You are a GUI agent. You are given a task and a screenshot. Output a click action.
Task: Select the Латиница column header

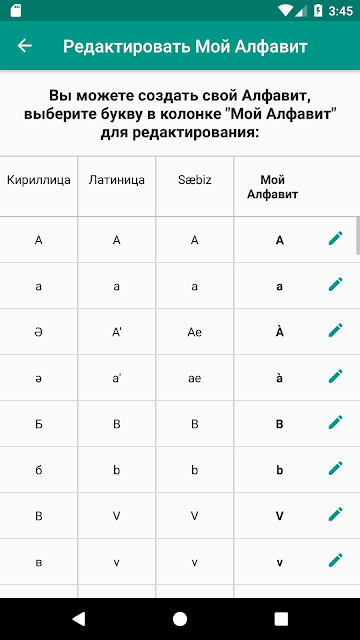[x=117, y=180]
